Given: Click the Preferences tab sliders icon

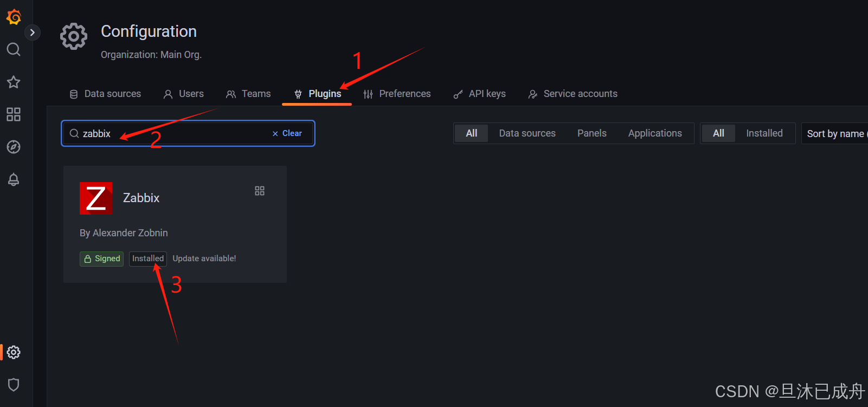Looking at the screenshot, I should [368, 94].
